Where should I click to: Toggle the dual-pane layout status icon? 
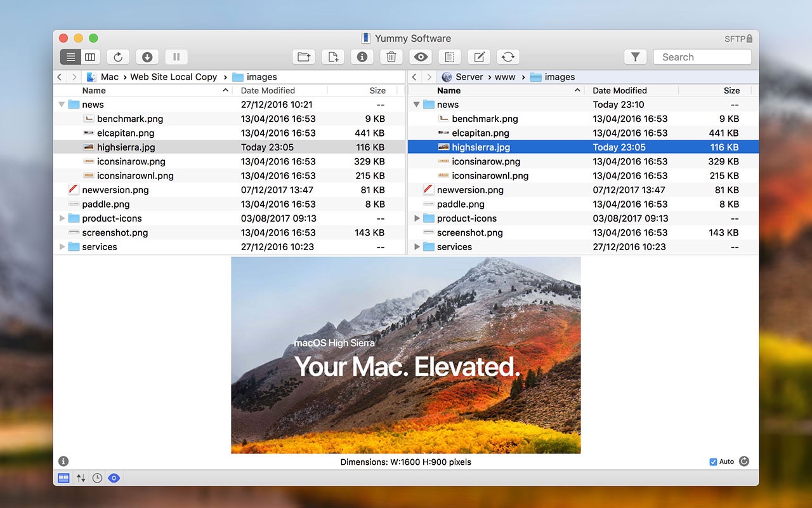63,478
